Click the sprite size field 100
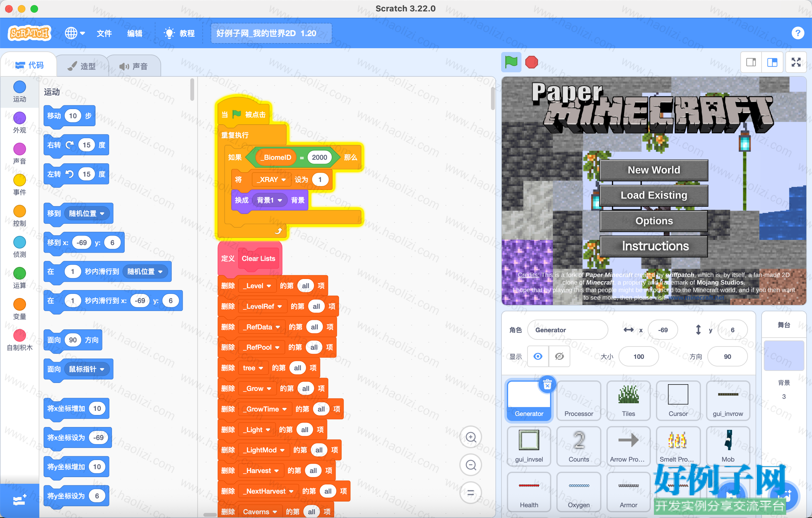The width and height of the screenshot is (812, 518). coord(639,357)
